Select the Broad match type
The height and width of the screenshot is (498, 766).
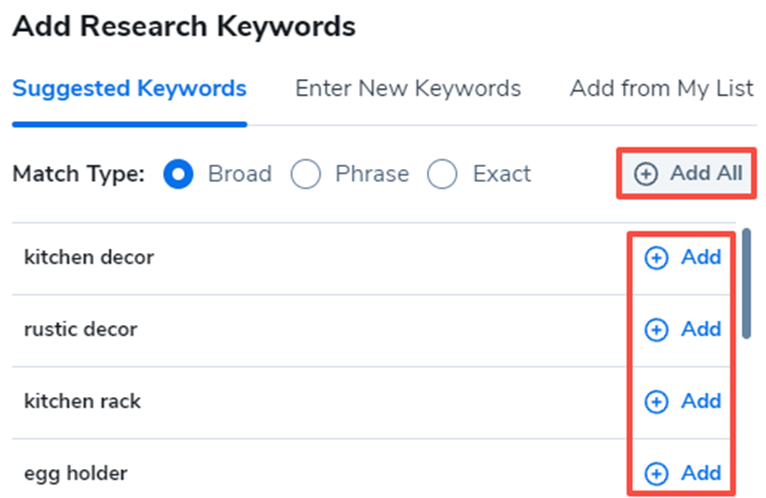click(x=179, y=174)
